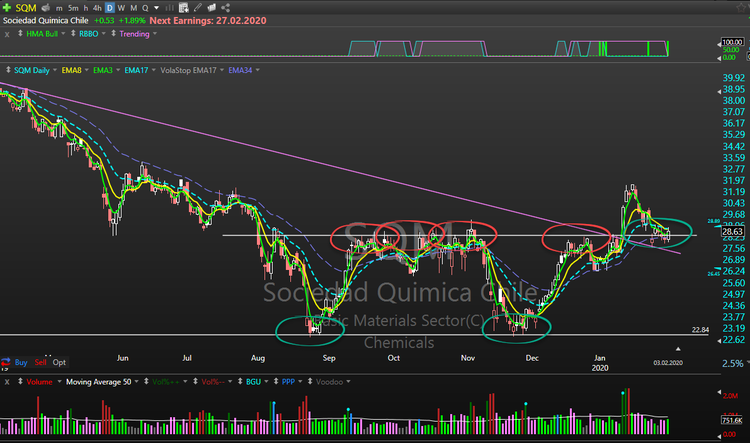Switch to the Daily (D) timeframe
The width and height of the screenshot is (750, 443).
click(x=110, y=6)
